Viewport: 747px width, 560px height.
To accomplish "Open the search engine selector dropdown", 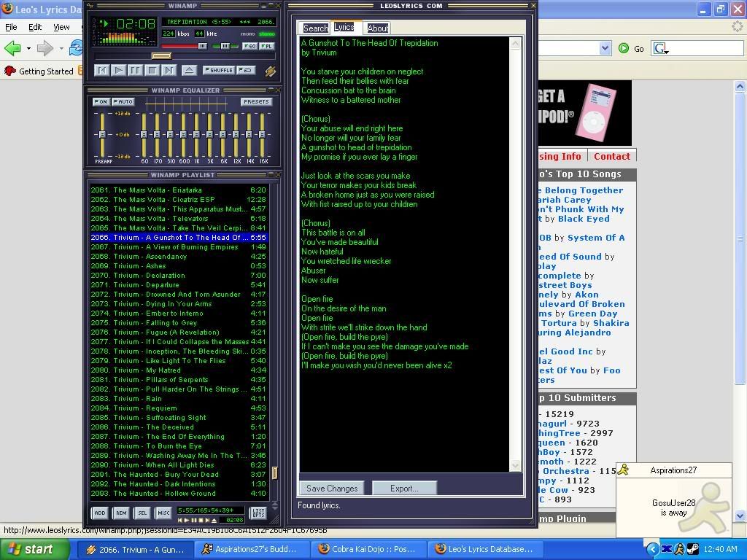I will coord(661,48).
